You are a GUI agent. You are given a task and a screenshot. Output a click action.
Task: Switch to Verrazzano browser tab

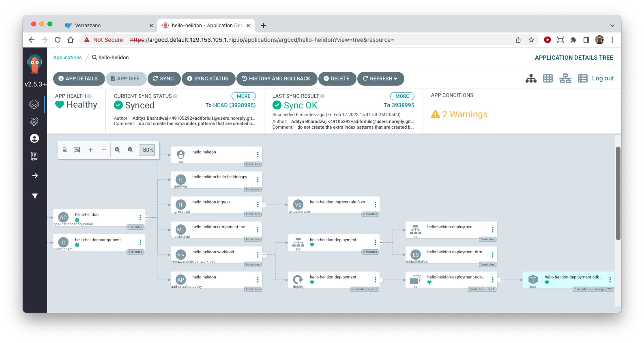[x=109, y=25]
